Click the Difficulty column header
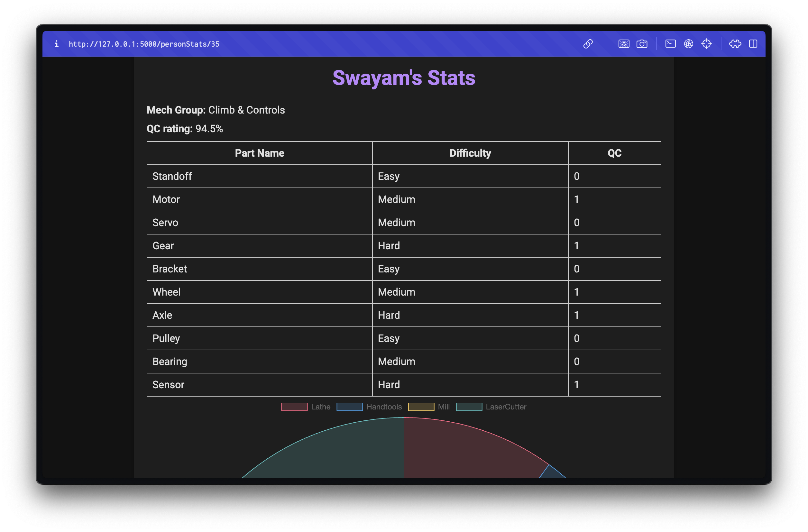This screenshot has height=532, width=808. (470, 153)
